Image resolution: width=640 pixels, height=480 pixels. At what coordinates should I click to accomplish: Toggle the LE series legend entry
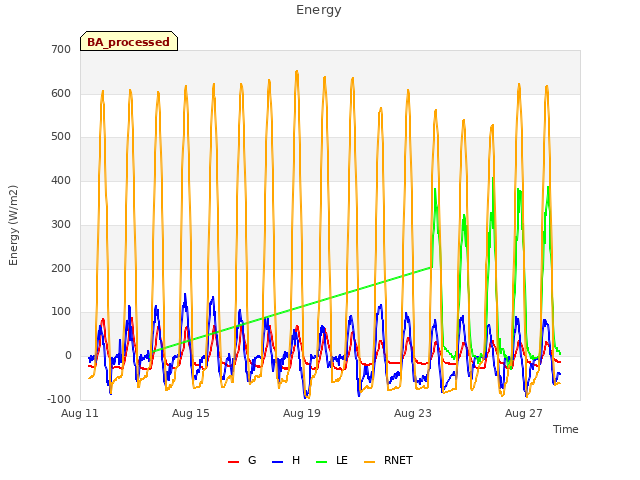coord(332,460)
